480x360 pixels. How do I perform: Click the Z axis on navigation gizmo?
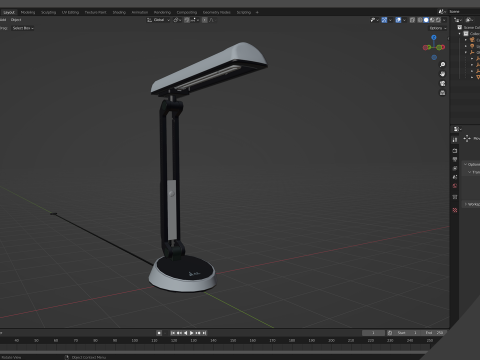(434, 38)
